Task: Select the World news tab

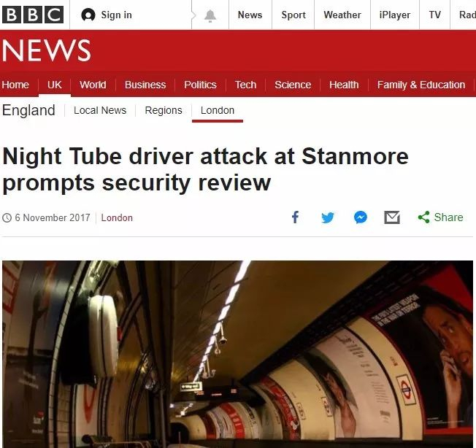Action: [93, 85]
